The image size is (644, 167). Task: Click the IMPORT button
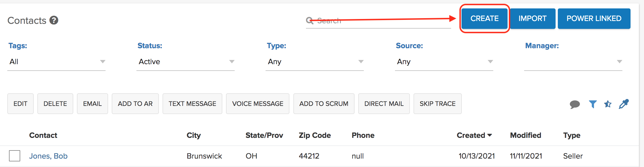point(533,18)
